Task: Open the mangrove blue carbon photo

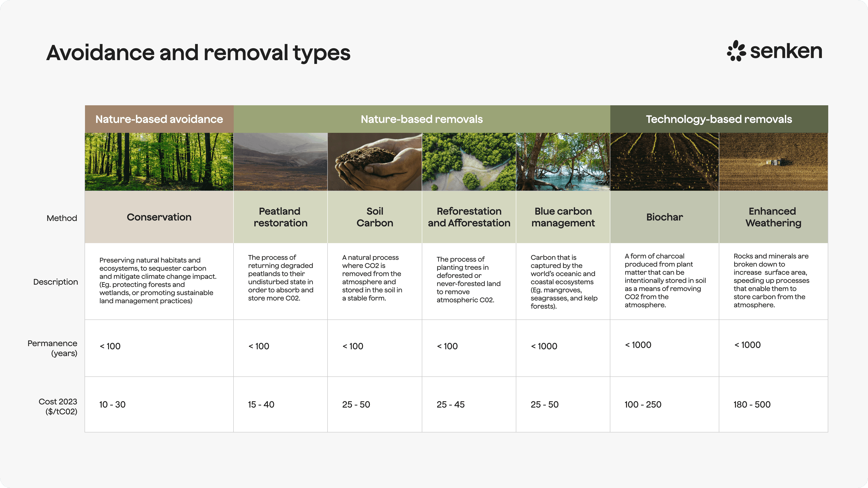Action: tap(563, 162)
